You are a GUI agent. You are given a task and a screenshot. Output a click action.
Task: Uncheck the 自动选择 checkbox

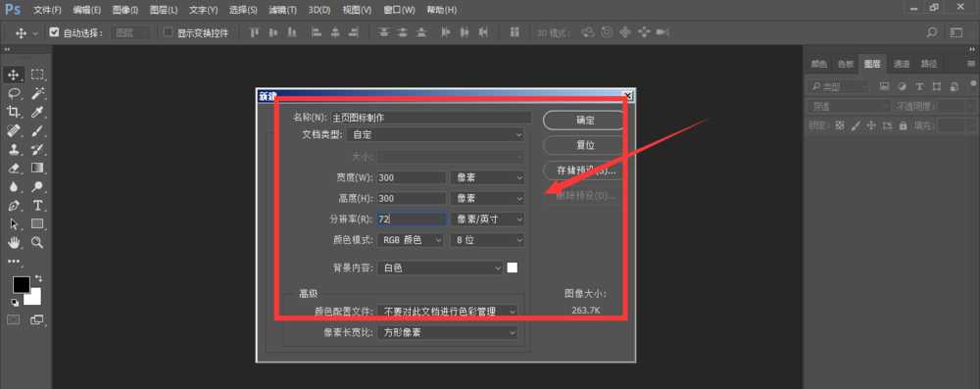point(54,32)
